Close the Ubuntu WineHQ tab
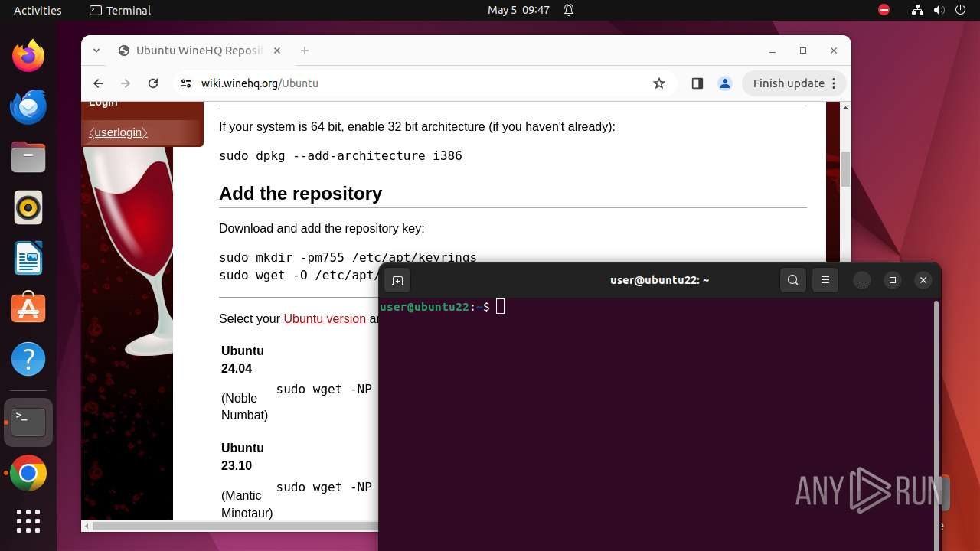Viewport: 980px width, 551px height. (x=277, y=51)
